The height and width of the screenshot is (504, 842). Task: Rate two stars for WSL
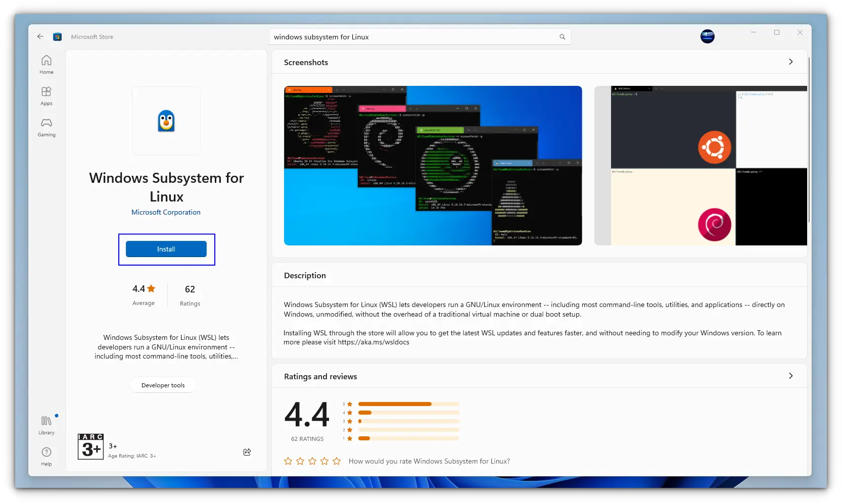click(x=300, y=461)
